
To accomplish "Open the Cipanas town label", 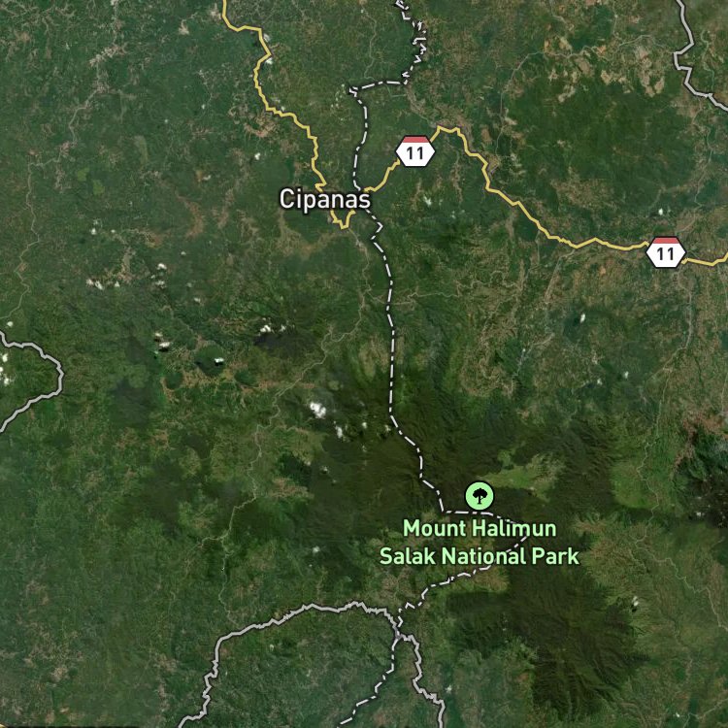I will tap(324, 199).
